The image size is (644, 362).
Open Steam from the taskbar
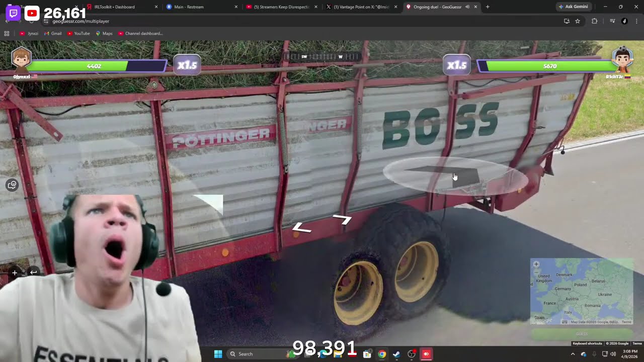click(396, 354)
